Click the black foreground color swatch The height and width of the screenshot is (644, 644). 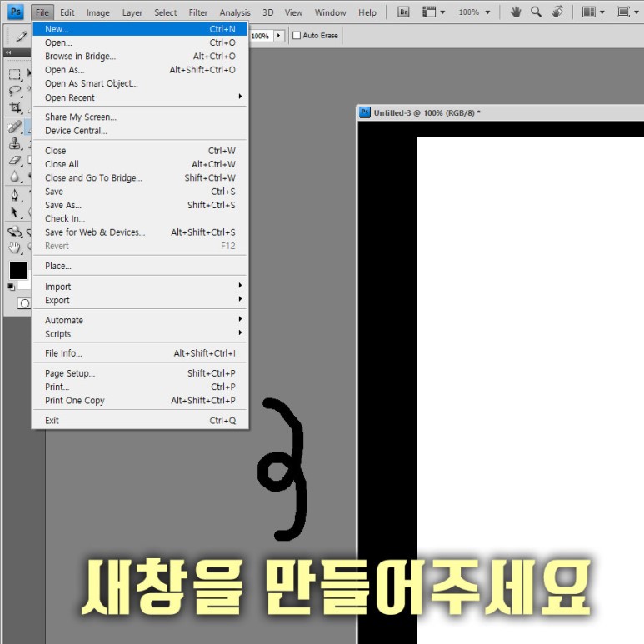pyautogui.click(x=17, y=270)
